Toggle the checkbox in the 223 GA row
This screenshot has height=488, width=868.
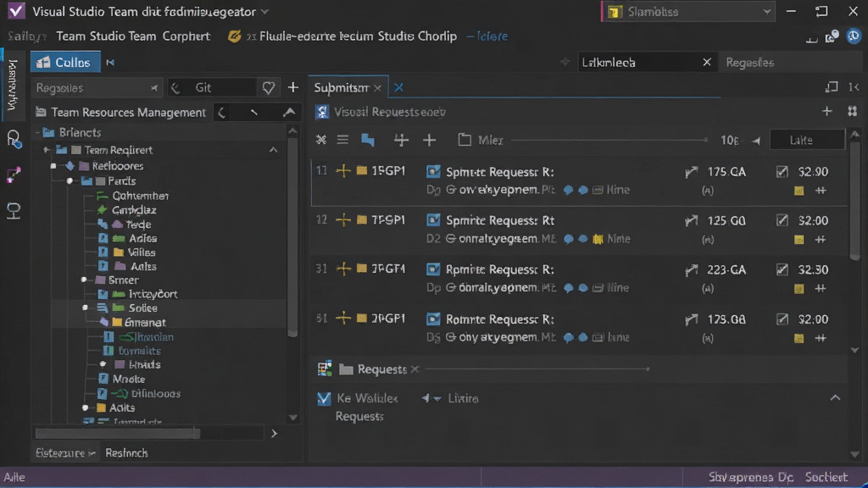[782, 269]
